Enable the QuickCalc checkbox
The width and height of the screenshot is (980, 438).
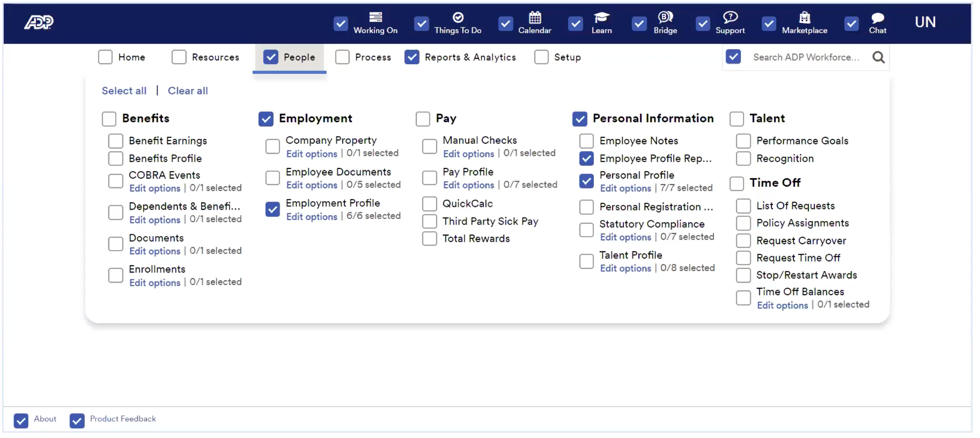coord(429,204)
